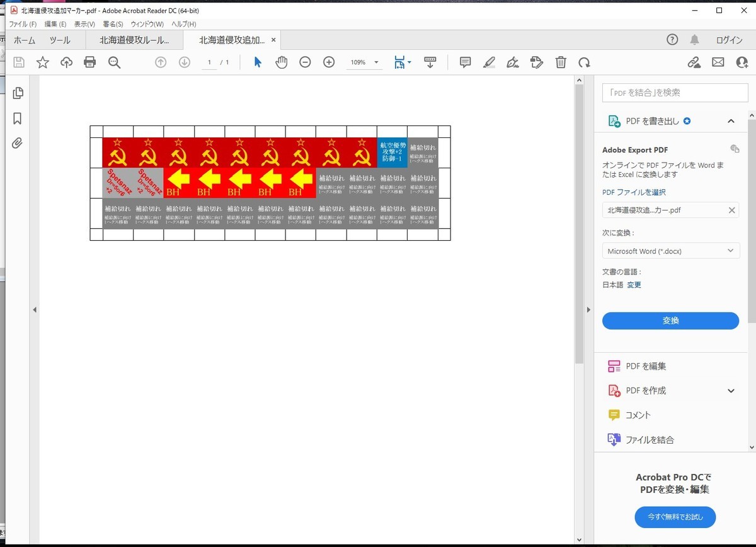The image size is (756, 547).
Task: Rotate the page with the circular arrow icon
Action: 585,62
